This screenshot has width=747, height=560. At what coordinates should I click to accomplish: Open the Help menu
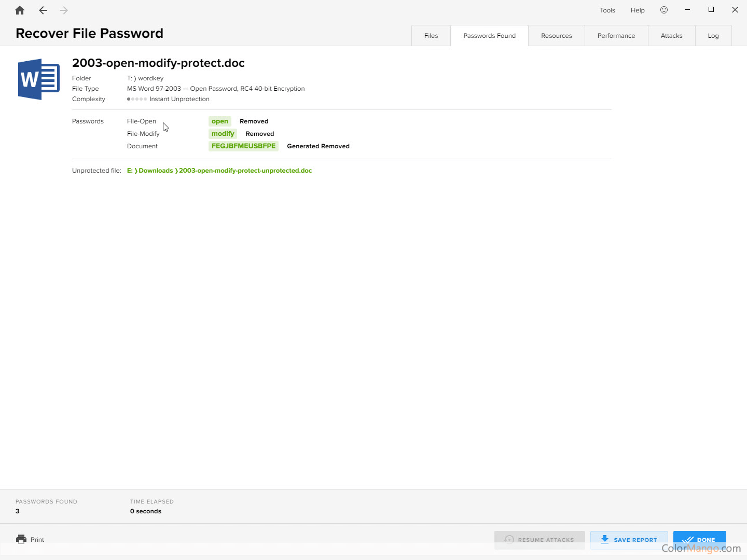(x=638, y=10)
